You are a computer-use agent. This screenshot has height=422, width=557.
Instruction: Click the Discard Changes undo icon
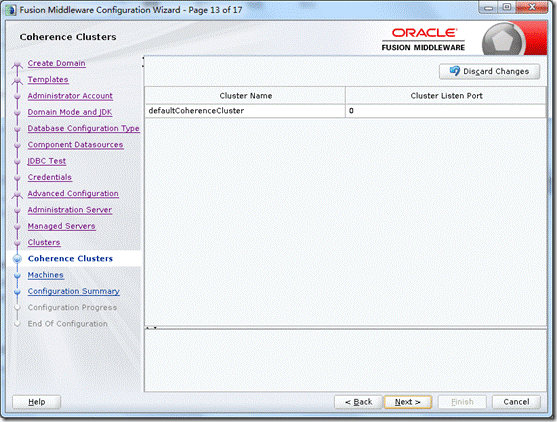tap(454, 71)
